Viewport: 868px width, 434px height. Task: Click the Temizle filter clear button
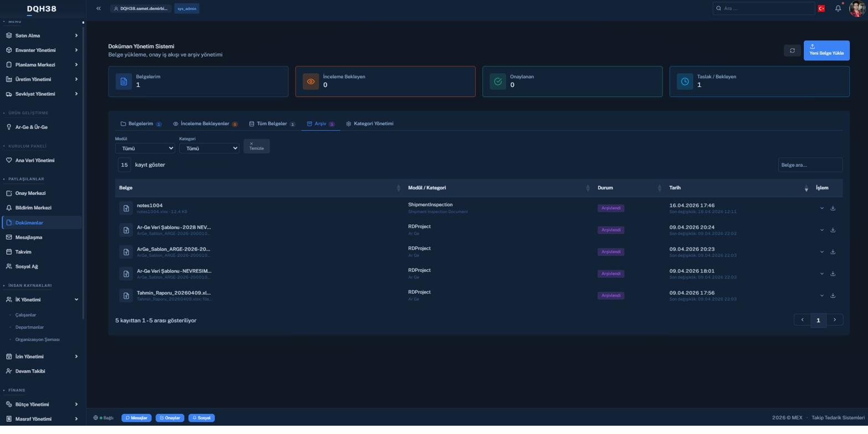click(x=256, y=146)
